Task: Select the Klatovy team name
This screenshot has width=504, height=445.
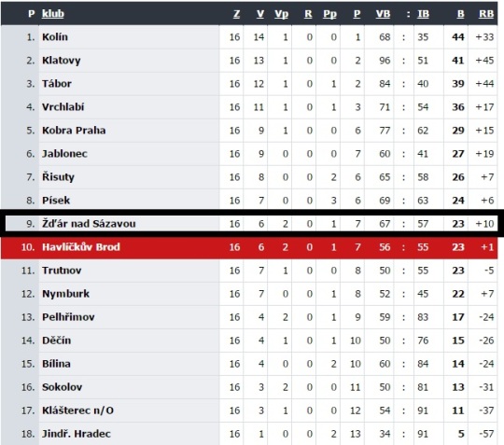Action: tap(62, 61)
